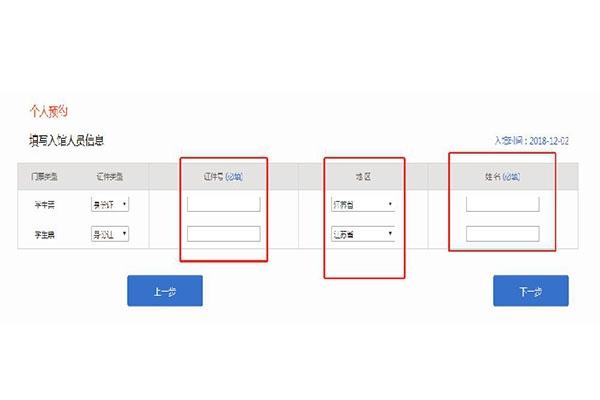
Task: Click the 门票类型 column header
Action: coord(44,177)
